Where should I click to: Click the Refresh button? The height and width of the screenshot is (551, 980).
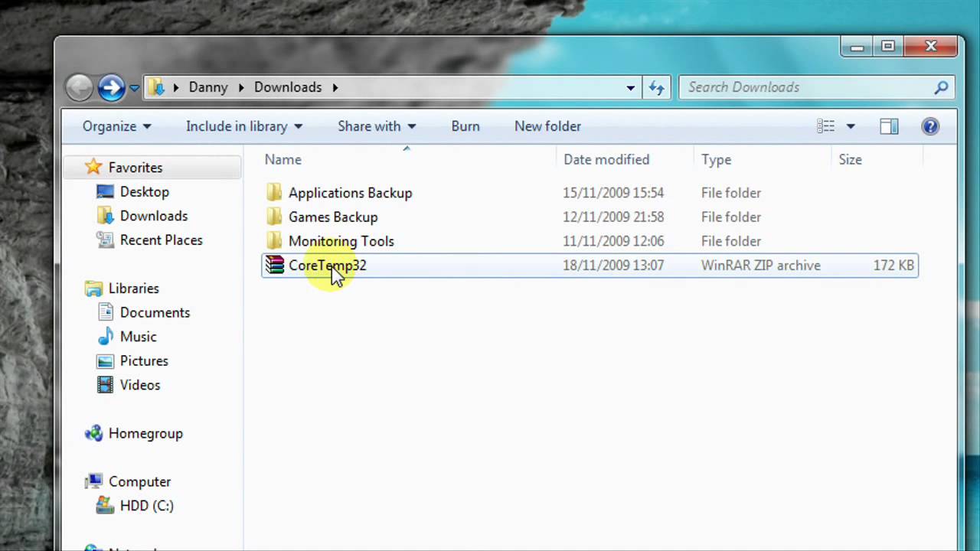[x=656, y=87]
